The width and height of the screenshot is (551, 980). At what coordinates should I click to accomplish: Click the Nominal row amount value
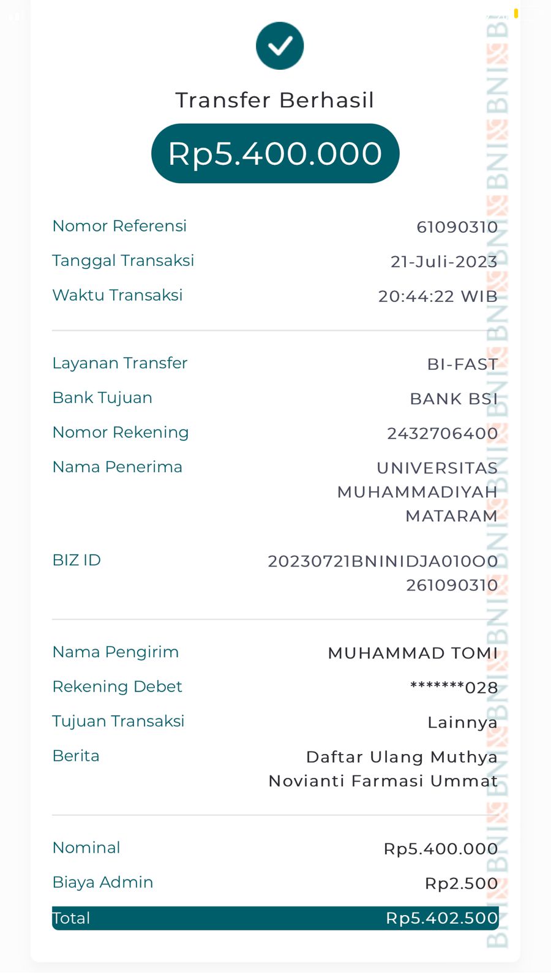coord(440,849)
